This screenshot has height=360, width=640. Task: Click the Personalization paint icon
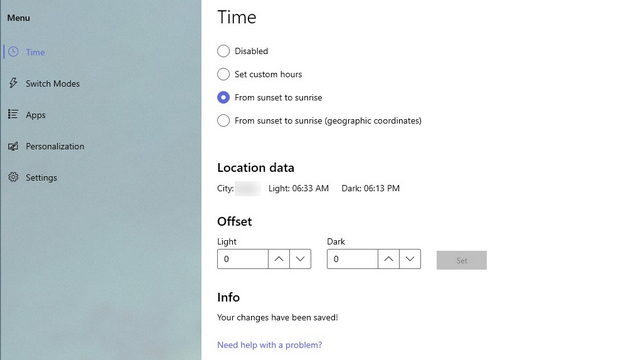pos(13,146)
